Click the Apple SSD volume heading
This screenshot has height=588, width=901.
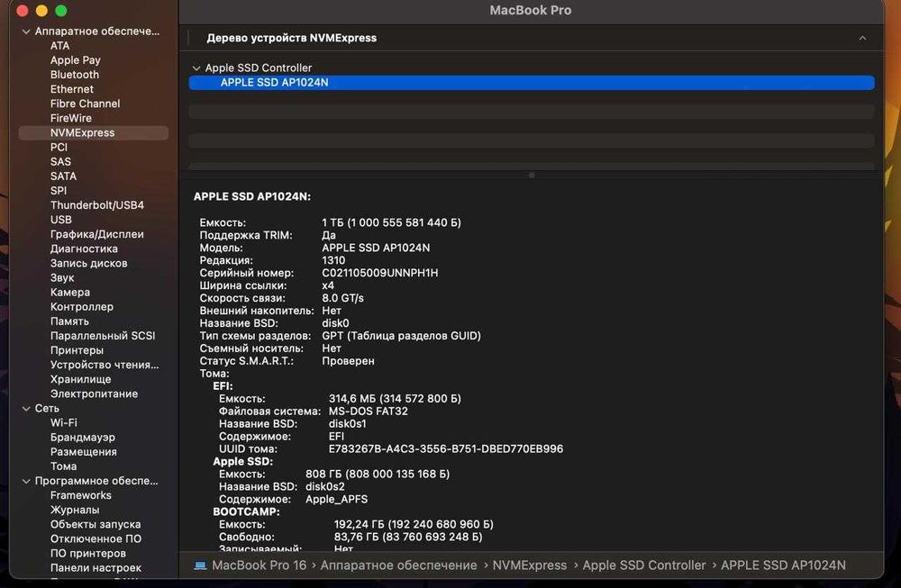242,462
